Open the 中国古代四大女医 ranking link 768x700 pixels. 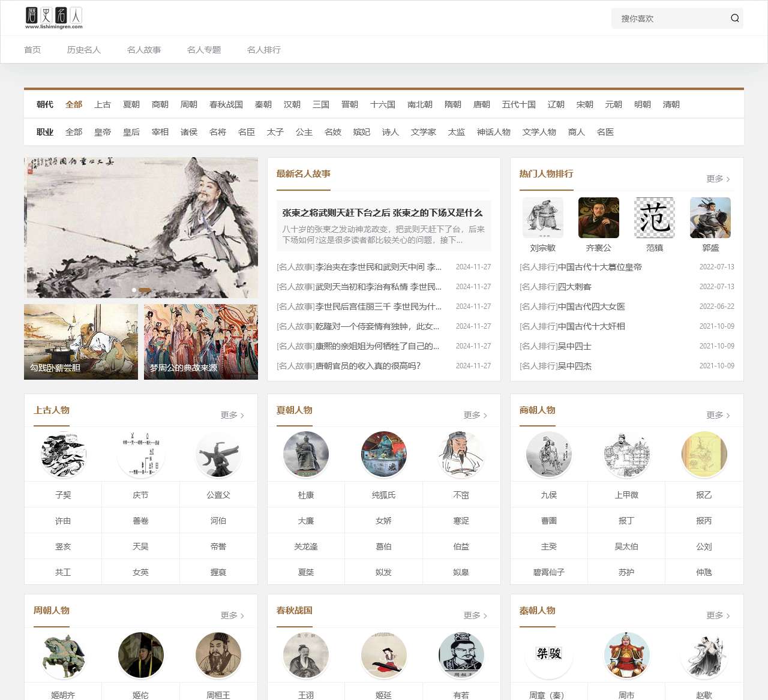572,306
